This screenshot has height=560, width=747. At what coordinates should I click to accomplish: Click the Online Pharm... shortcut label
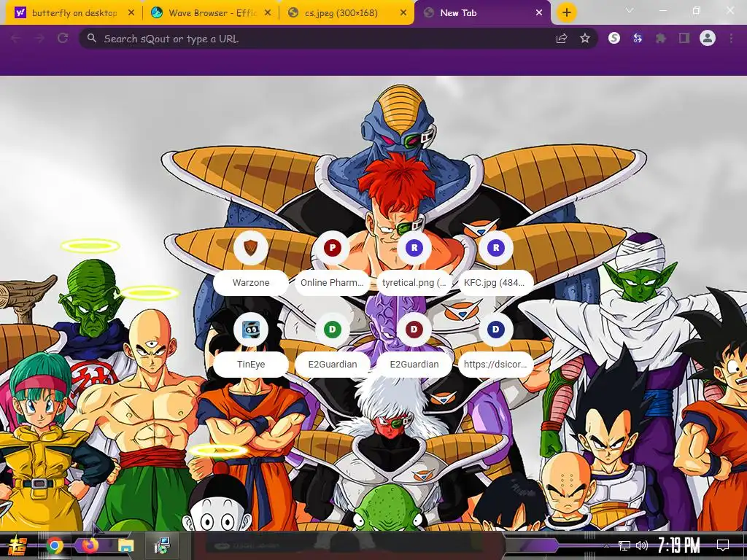pos(333,282)
